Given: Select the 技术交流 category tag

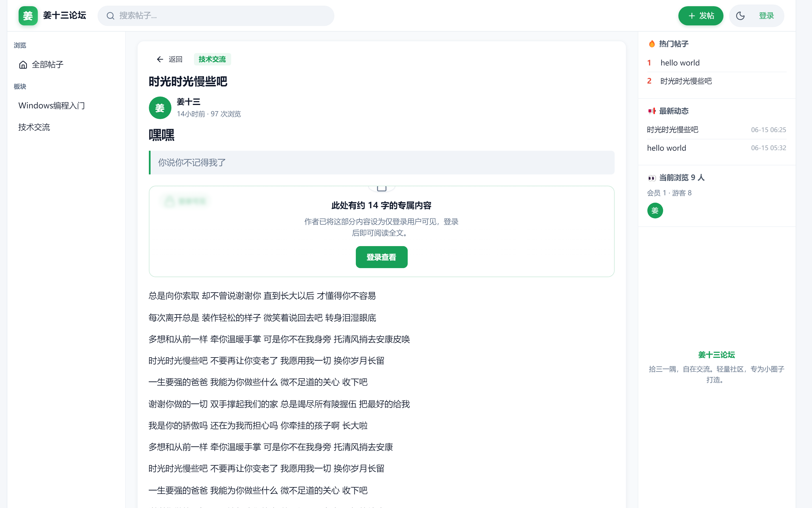Looking at the screenshot, I should pyautogui.click(x=212, y=60).
